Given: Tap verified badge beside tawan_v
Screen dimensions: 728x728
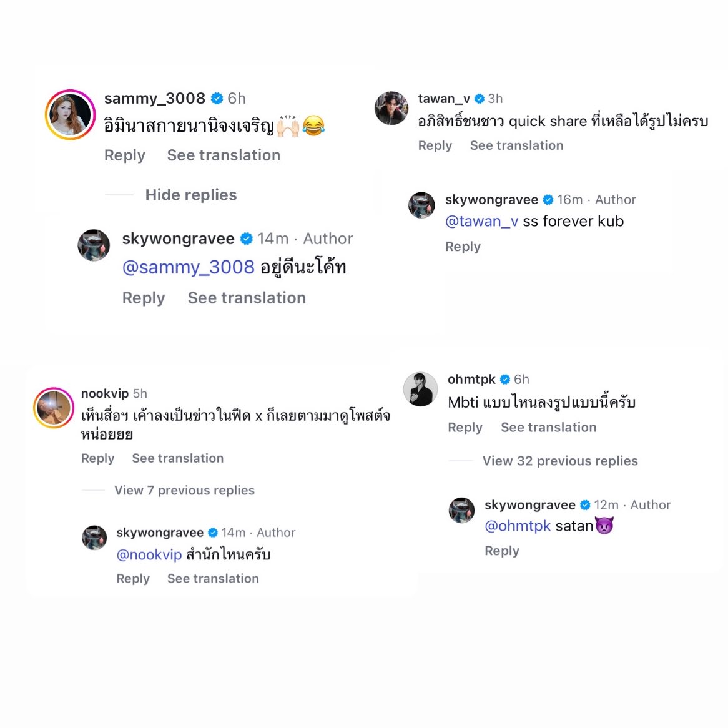Looking at the screenshot, I should 480,99.
